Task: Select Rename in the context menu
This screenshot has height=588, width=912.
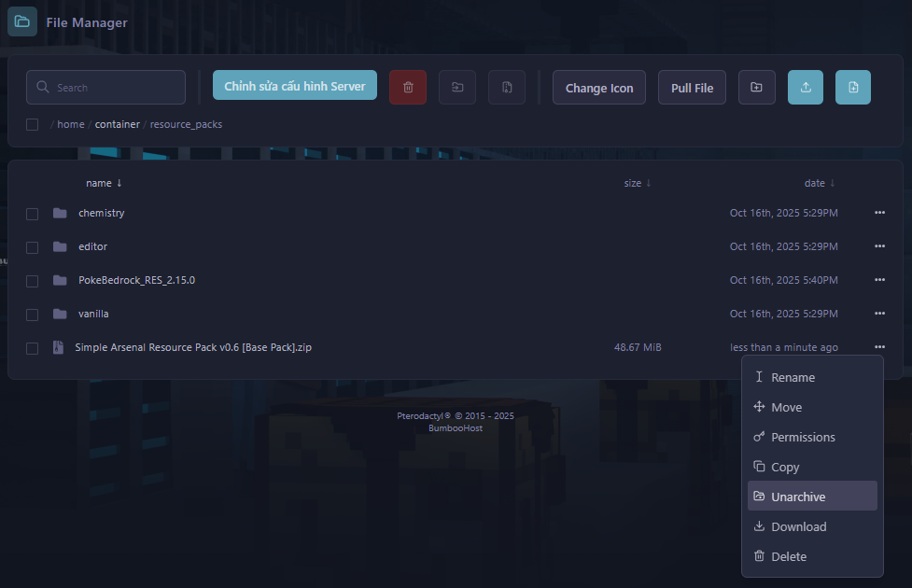Action: click(793, 377)
